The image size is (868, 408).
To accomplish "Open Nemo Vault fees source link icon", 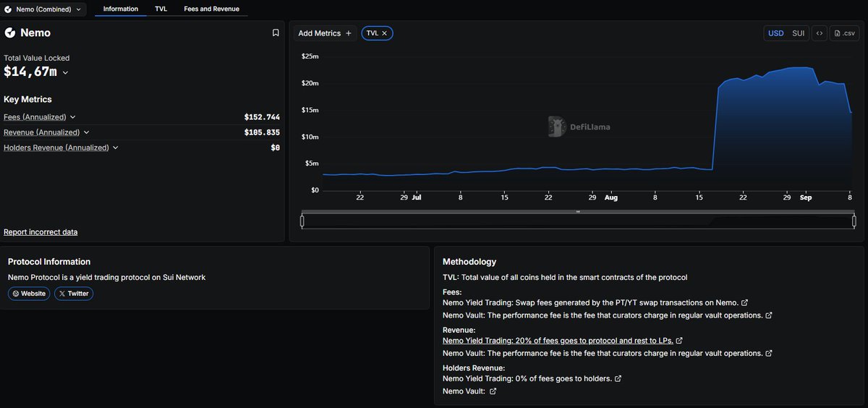I will 768,315.
